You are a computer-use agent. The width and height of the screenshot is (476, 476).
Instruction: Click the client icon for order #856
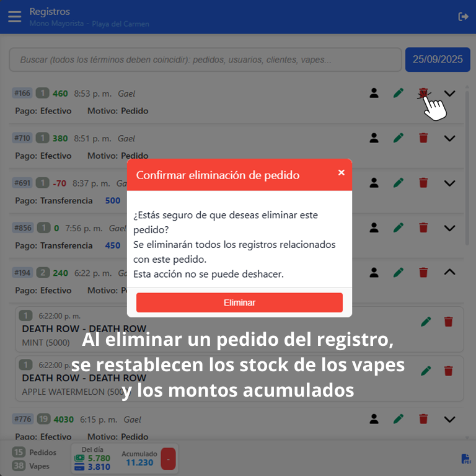click(x=374, y=227)
